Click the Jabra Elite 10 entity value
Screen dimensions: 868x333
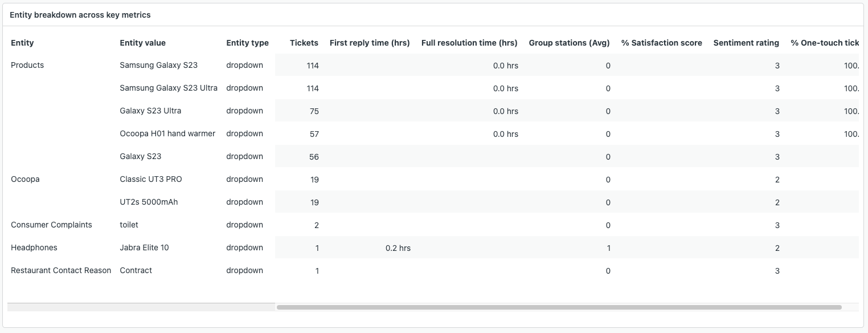coord(144,247)
